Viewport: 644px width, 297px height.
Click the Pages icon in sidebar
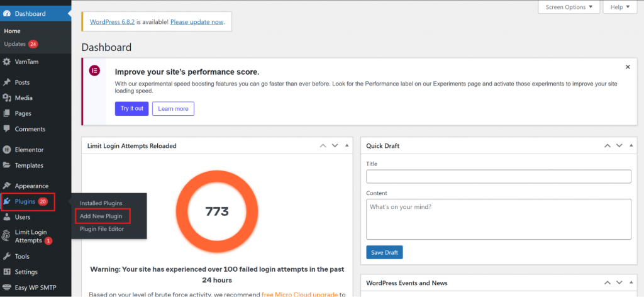coord(6,114)
